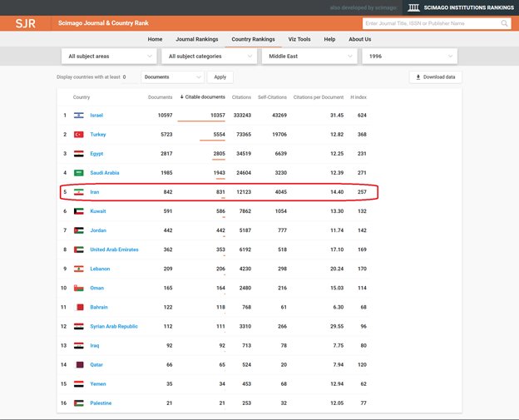The image size is (519, 420).
Task: Open the Documents filter type dropdown
Action: pos(171,77)
